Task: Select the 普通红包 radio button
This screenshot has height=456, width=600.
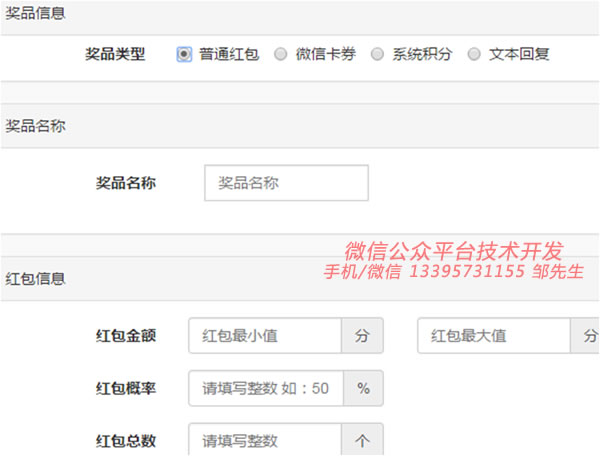Action: (184, 54)
